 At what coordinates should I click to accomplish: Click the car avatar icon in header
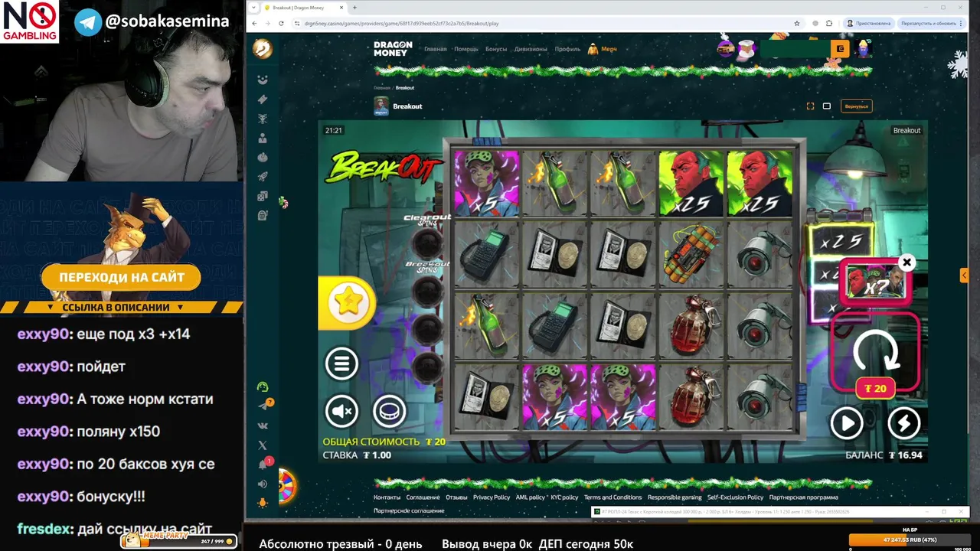725,49
